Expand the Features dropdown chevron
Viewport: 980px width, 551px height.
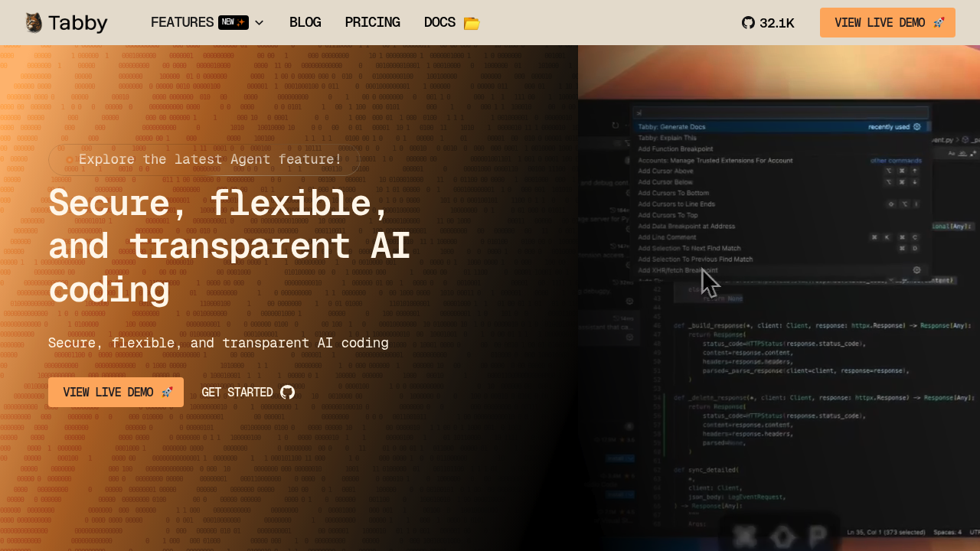[x=259, y=23]
